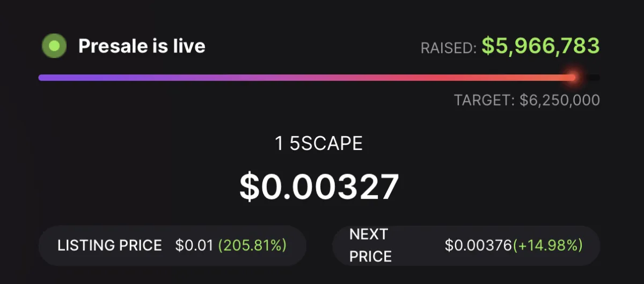Click the pink-to-red section of progress bar

(x=456, y=78)
